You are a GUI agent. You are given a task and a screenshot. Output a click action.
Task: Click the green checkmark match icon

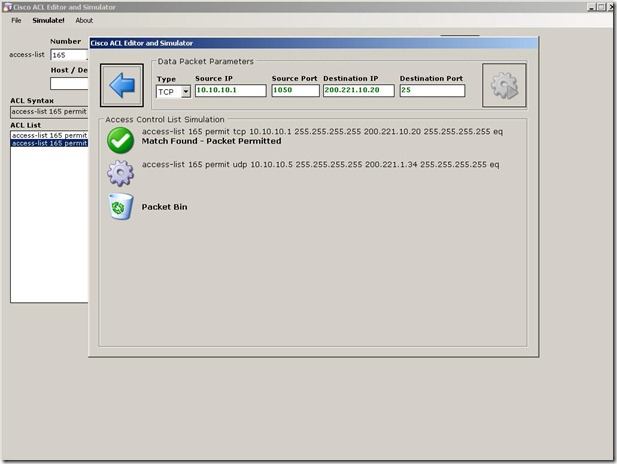coord(120,140)
